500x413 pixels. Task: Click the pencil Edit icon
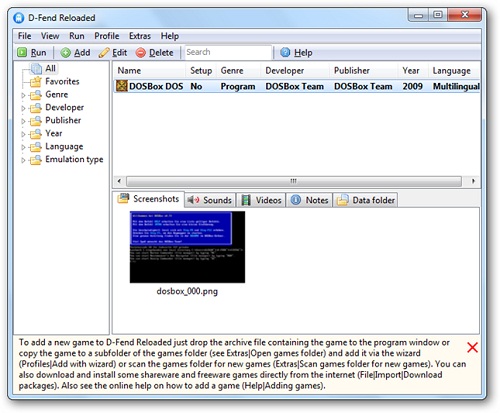pos(104,52)
